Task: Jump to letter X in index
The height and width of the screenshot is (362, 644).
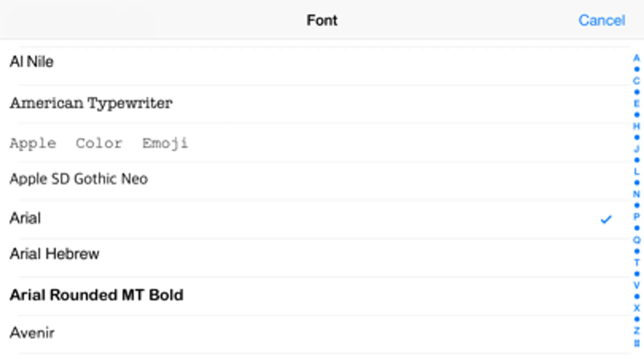Action: click(636, 308)
